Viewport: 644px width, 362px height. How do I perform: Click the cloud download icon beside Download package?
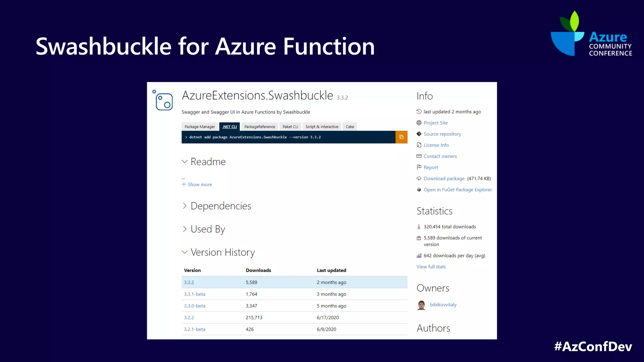click(419, 178)
